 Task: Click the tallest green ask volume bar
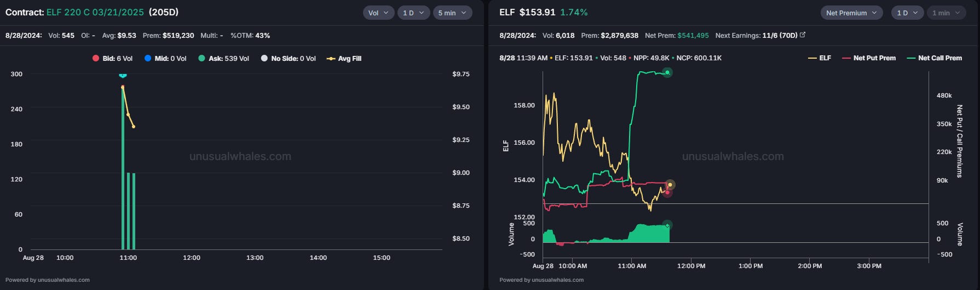point(123,168)
